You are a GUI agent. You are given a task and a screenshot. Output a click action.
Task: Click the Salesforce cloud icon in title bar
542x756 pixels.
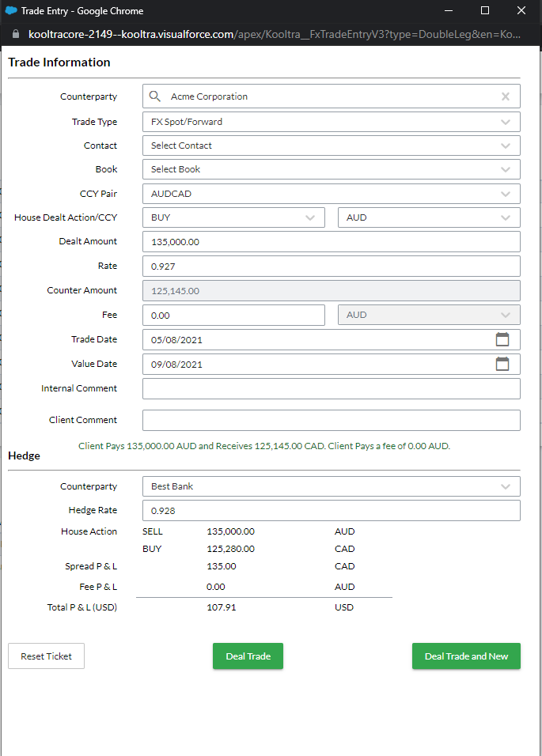click(x=11, y=11)
